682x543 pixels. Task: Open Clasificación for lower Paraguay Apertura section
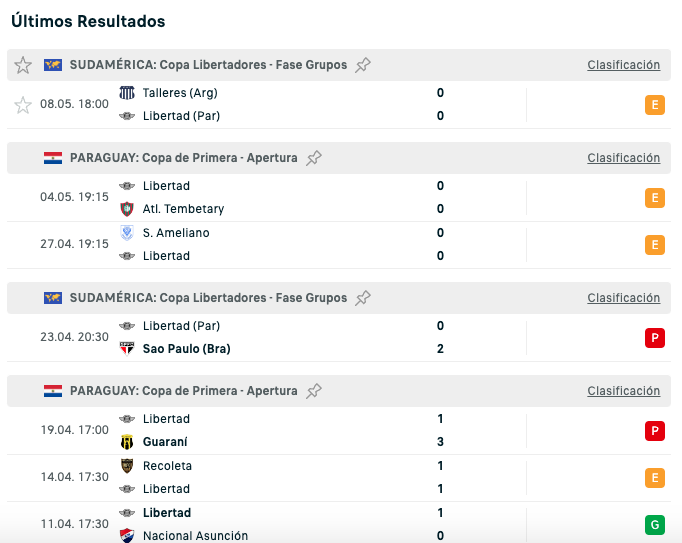pos(623,391)
